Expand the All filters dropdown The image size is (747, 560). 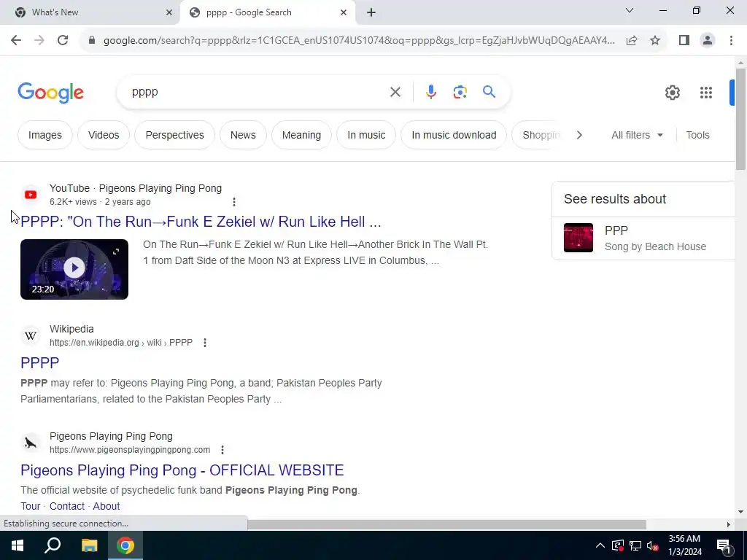[x=637, y=135]
